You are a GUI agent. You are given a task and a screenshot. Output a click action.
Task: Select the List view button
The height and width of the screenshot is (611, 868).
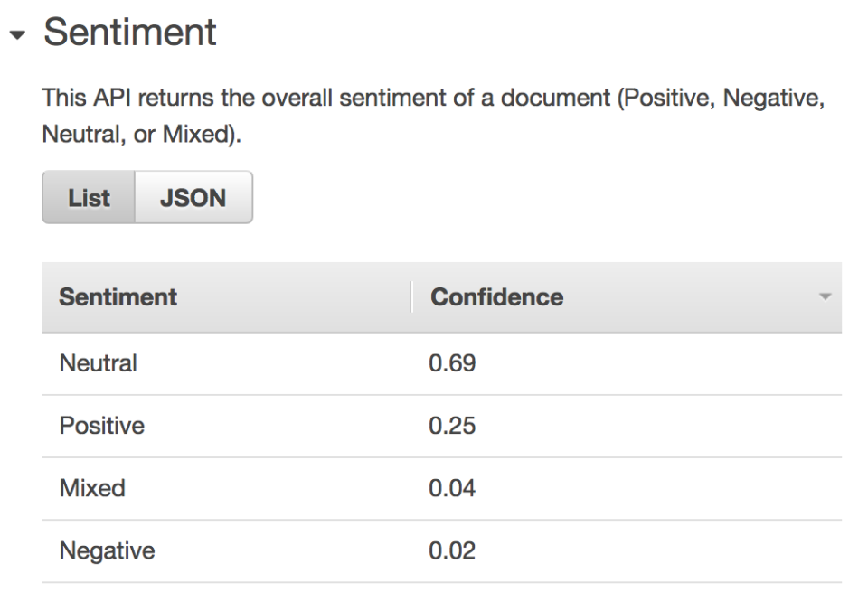89,198
